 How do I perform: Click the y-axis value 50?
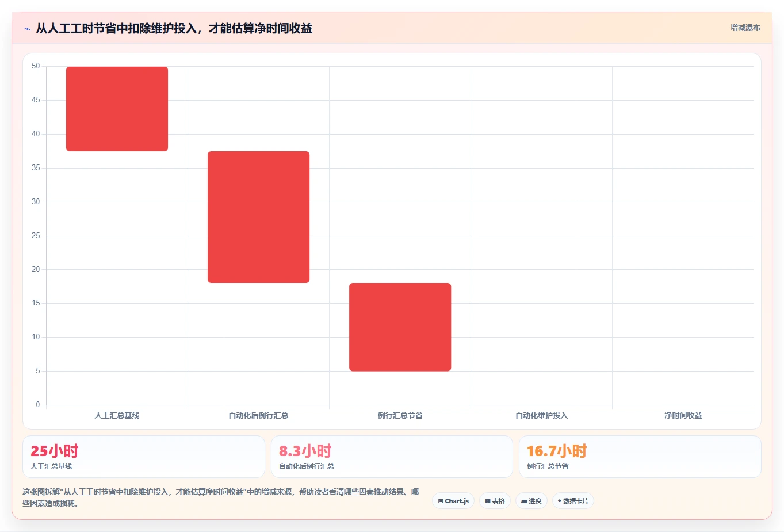(36, 66)
